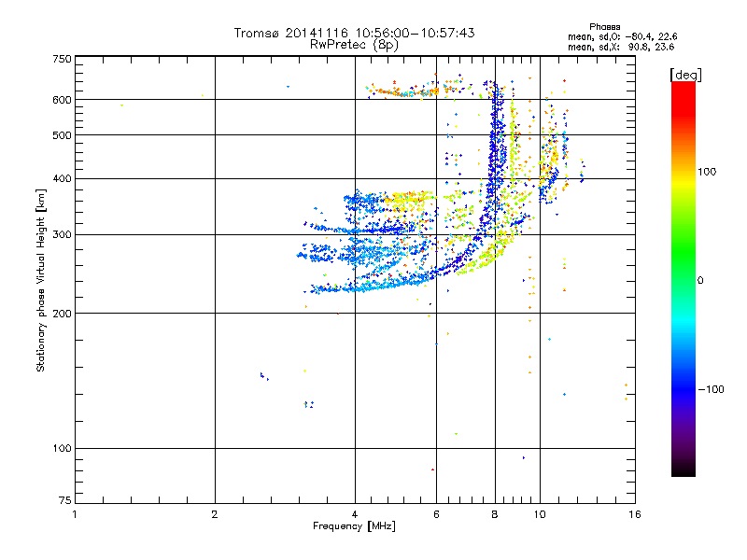Click the y-axis tick label '100'
The image size is (747, 560).
62,449
